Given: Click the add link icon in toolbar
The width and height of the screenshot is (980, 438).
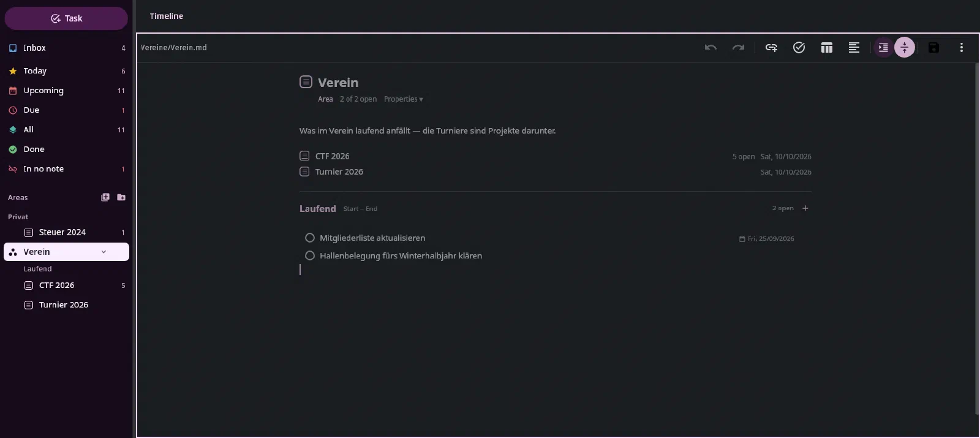Looking at the screenshot, I should (771, 48).
